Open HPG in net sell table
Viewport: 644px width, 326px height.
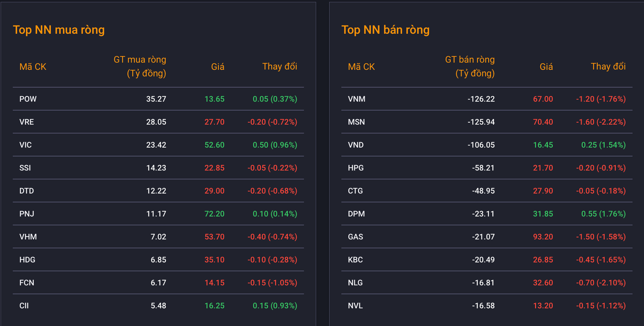point(356,168)
